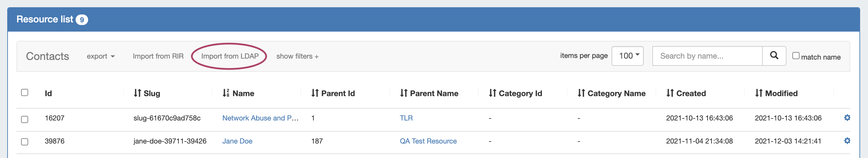
Task: Click Import from RIR menu item
Action: (158, 56)
